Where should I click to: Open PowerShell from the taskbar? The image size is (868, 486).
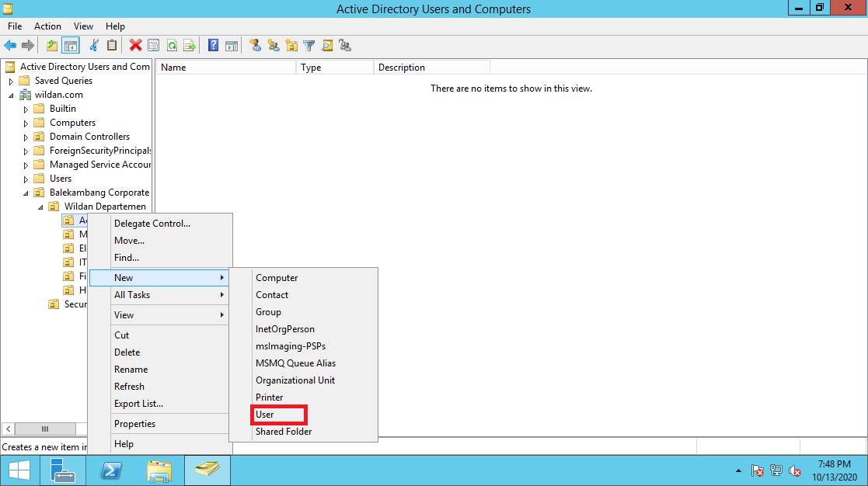point(110,470)
